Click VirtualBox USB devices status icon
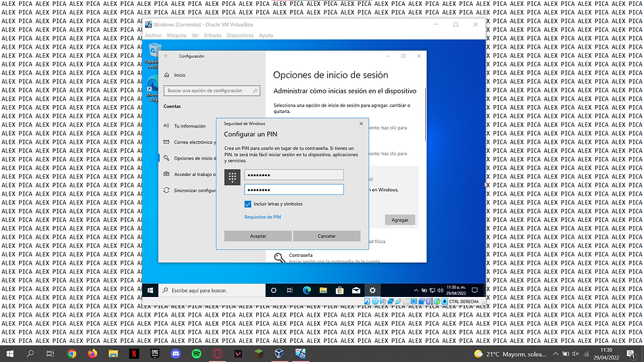 click(x=398, y=302)
